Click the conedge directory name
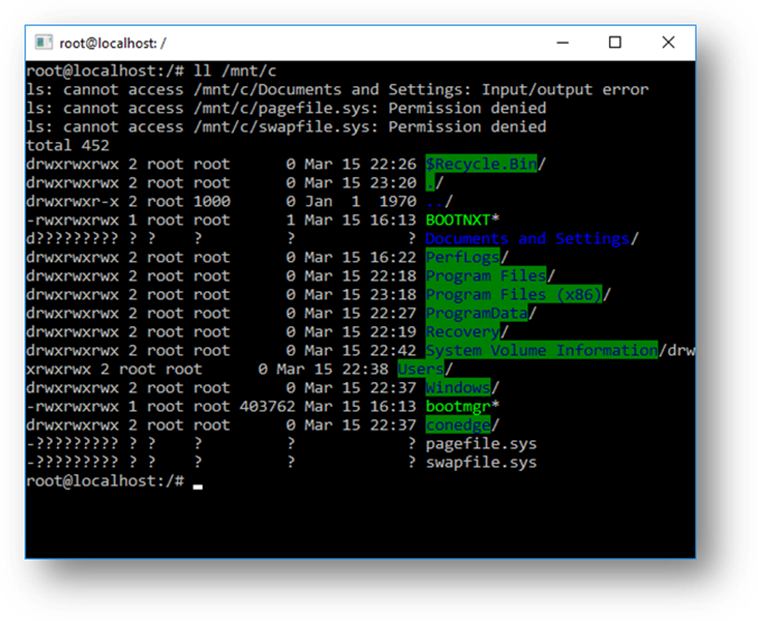The image size is (758, 621). point(458,425)
